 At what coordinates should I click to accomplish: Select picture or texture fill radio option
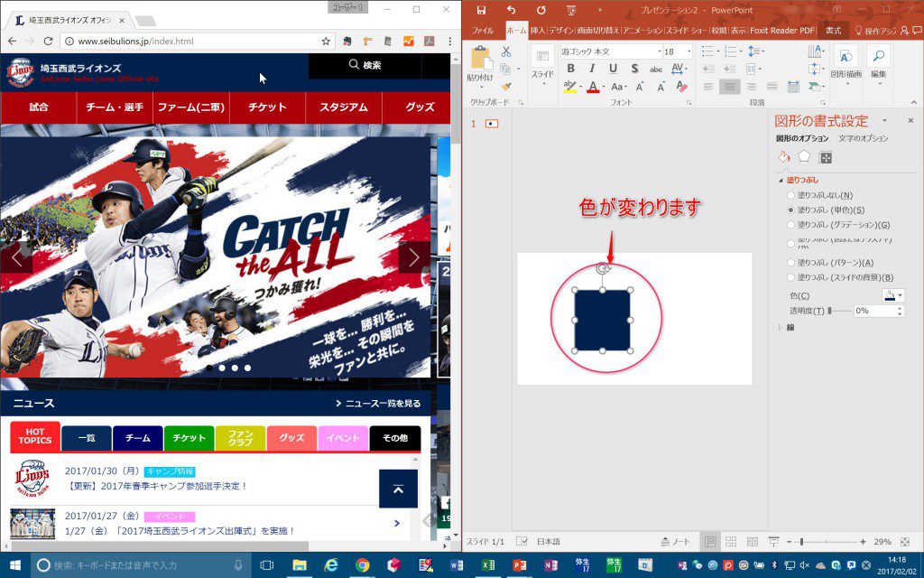[790, 243]
